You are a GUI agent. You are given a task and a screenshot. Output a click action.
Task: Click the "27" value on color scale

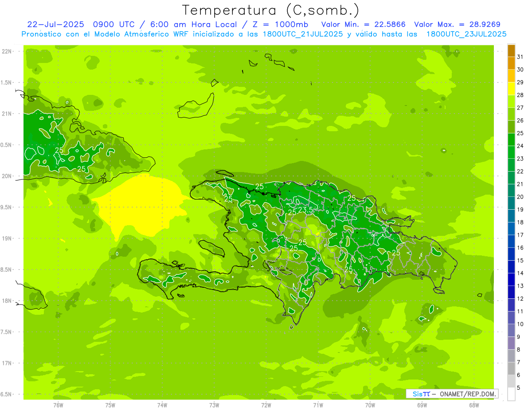tap(520, 108)
